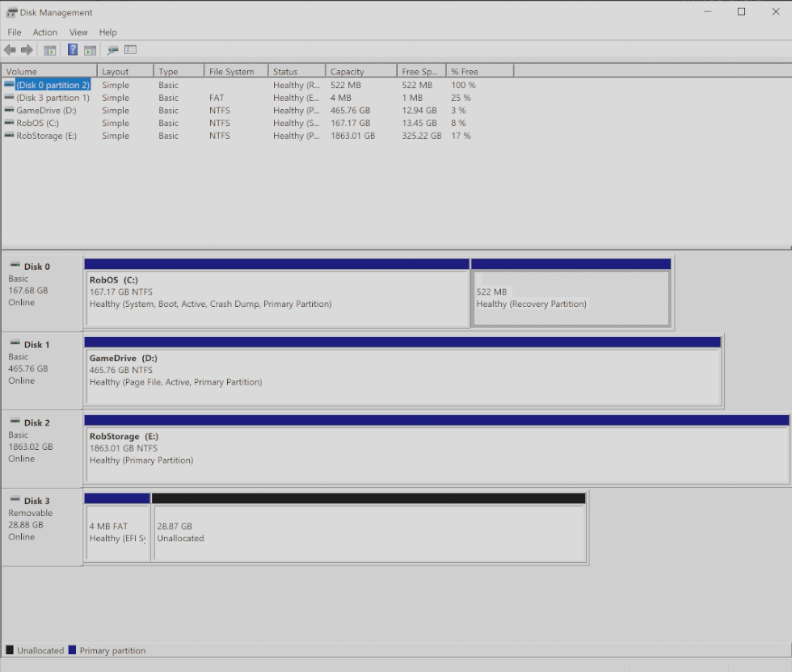Open Help via the blue question mark icon
792x672 pixels.
[72, 50]
